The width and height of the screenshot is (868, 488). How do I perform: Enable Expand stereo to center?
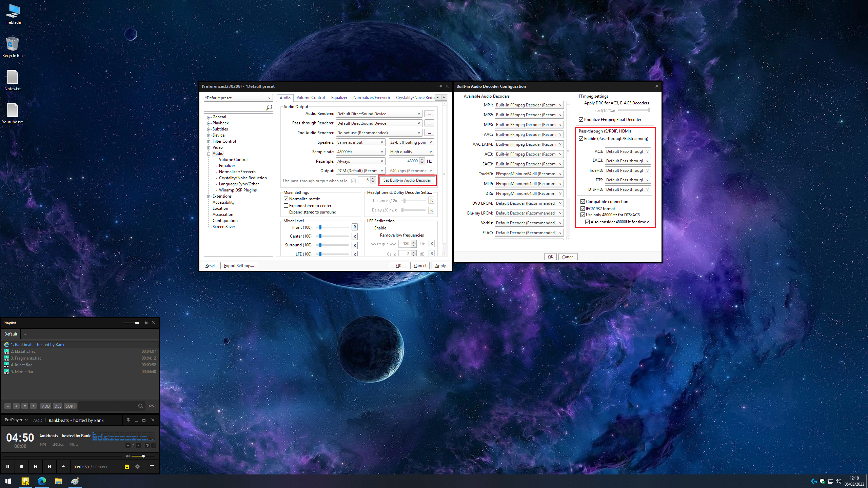tap(286, 206)
